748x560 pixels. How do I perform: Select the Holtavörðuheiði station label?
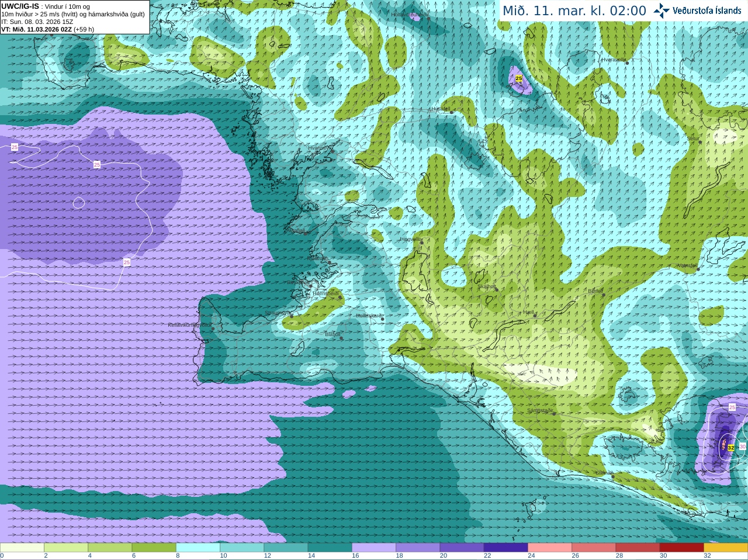410,15
